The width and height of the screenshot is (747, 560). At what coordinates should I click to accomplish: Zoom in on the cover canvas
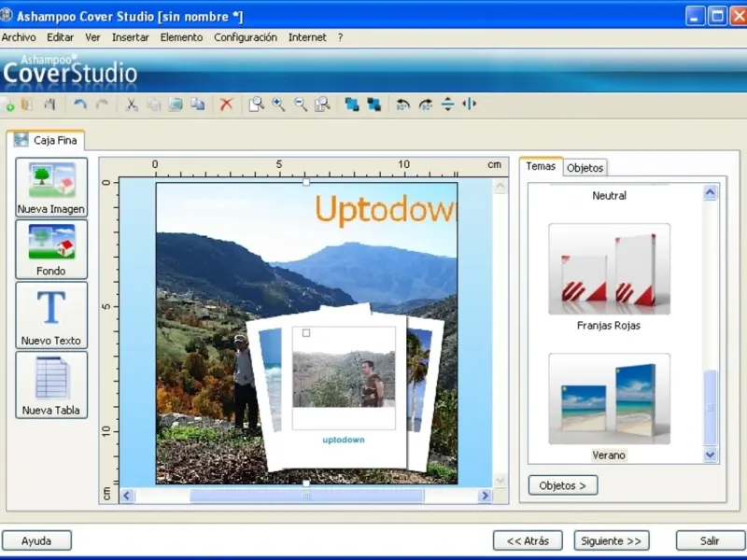[x=278, y=105]
